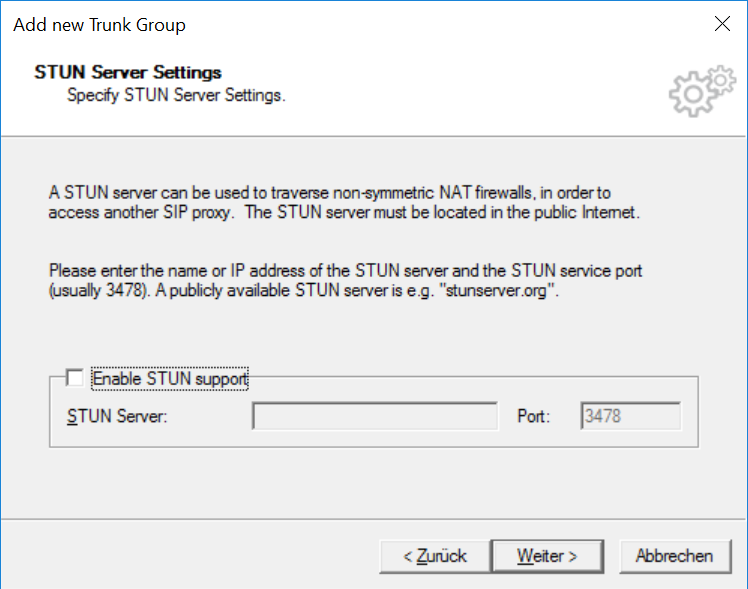The width and height of the screenshot is (748, 589).
Task: Go back with the Zurück button
Action: (435, 556)
